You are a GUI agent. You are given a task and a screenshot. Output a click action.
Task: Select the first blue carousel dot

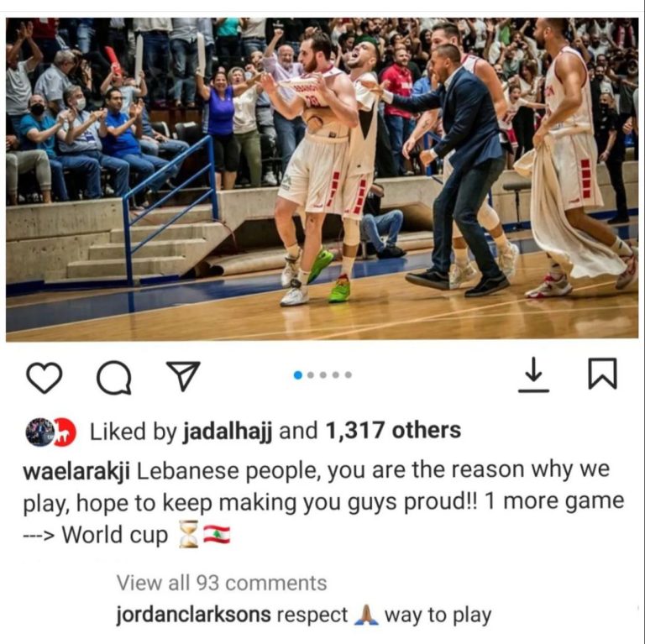[x=298, y=374]
